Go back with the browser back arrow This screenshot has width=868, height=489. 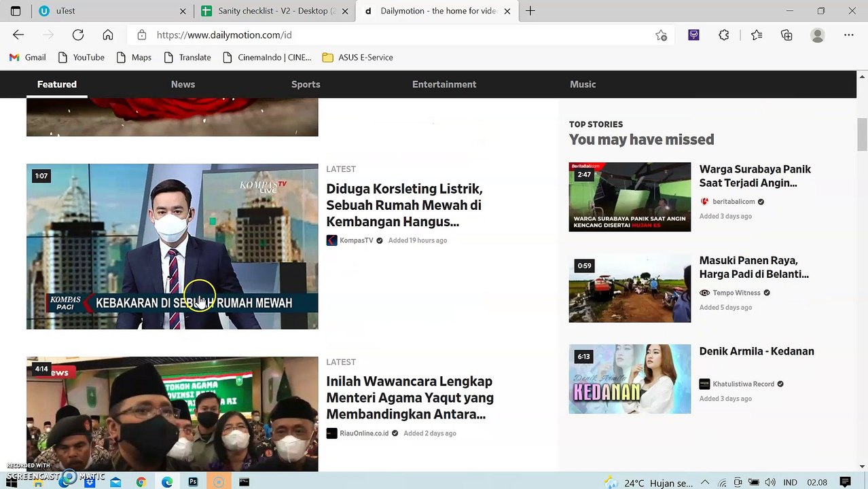18,35
